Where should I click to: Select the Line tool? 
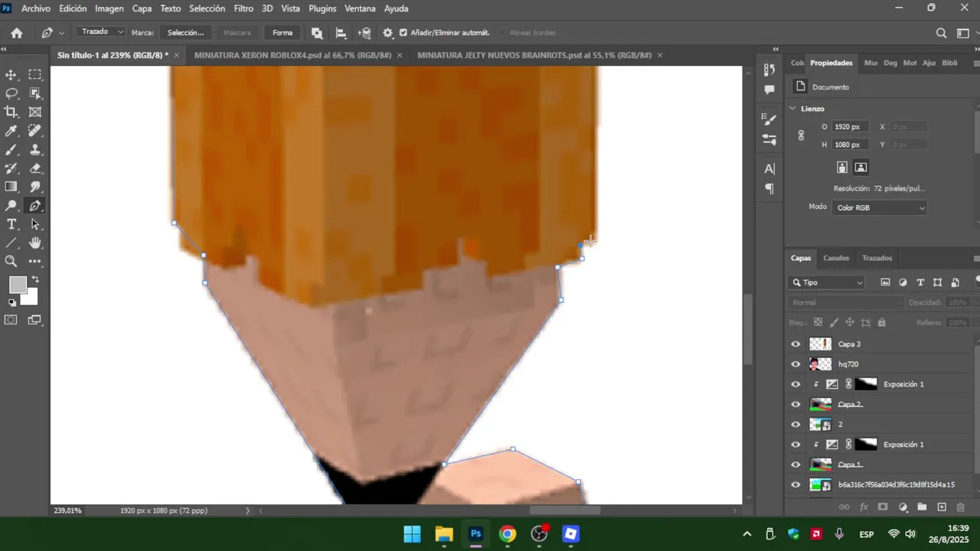[11, 243]
